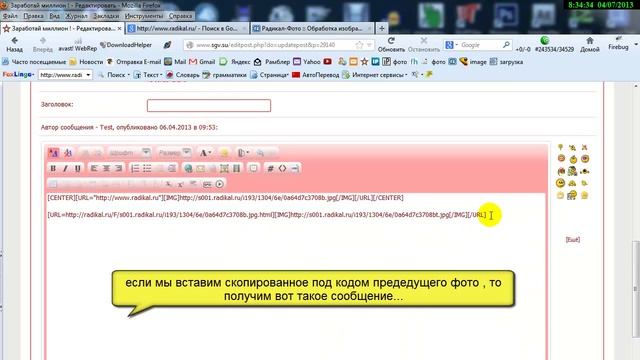Align text right in the editor
This screenshot has width=640, height=360.
click(118, 169)
